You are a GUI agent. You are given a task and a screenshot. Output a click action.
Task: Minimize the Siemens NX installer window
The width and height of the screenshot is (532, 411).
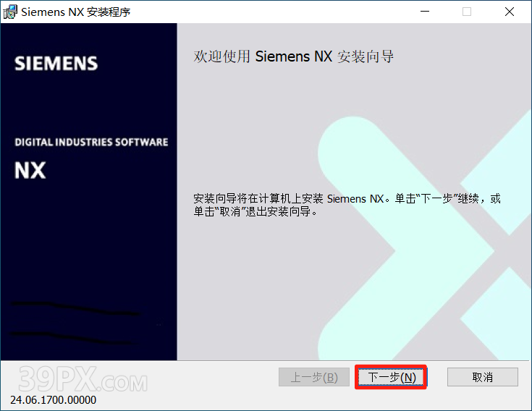tap(425, 12)
